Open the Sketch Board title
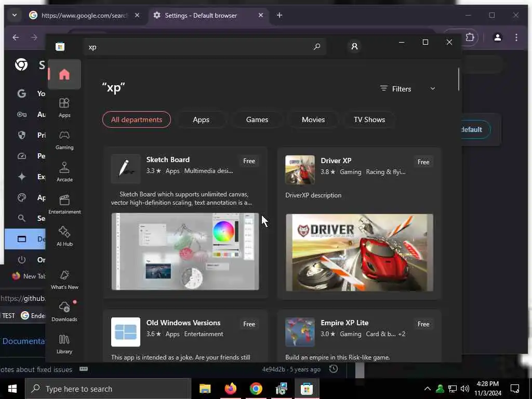 click(x=168, y=159)
